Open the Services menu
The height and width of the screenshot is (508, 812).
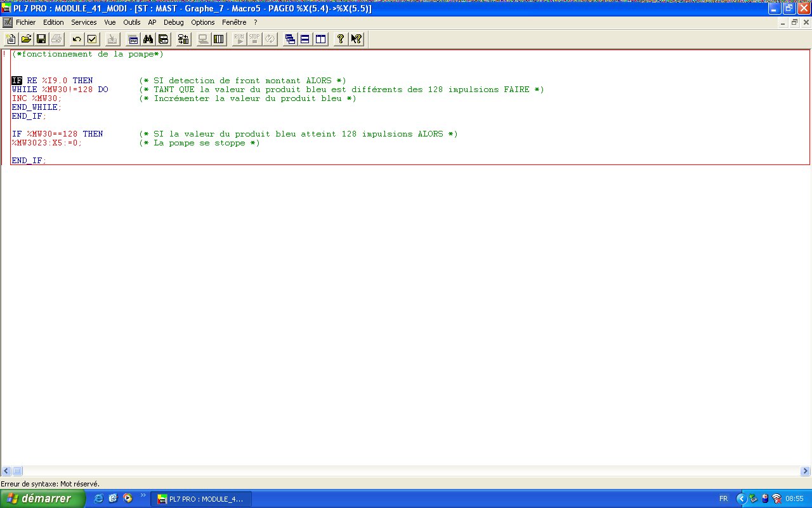[84, 22]
